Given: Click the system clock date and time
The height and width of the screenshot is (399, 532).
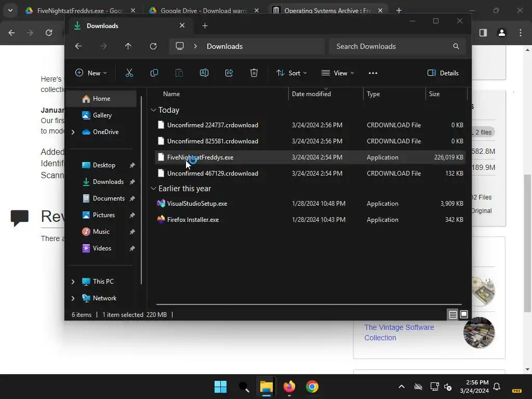Looking at the screenshot, I should tap(474, 387).
